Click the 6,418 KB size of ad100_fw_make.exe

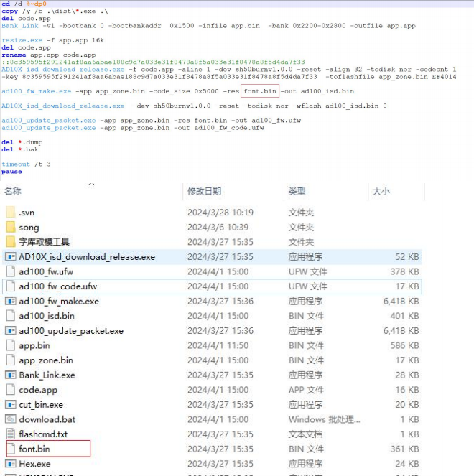click(401, 301)
